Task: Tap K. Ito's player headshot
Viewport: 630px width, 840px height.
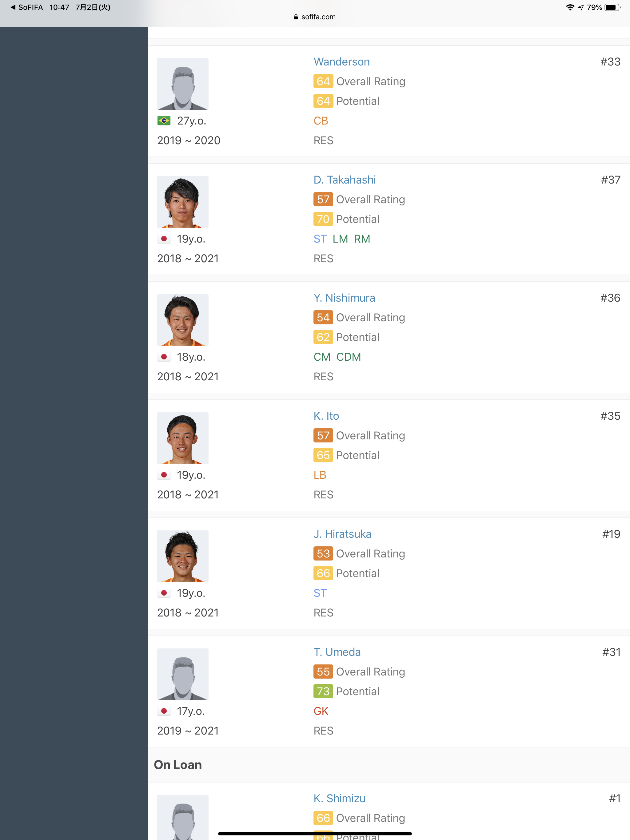Action: tap(182, 438)
